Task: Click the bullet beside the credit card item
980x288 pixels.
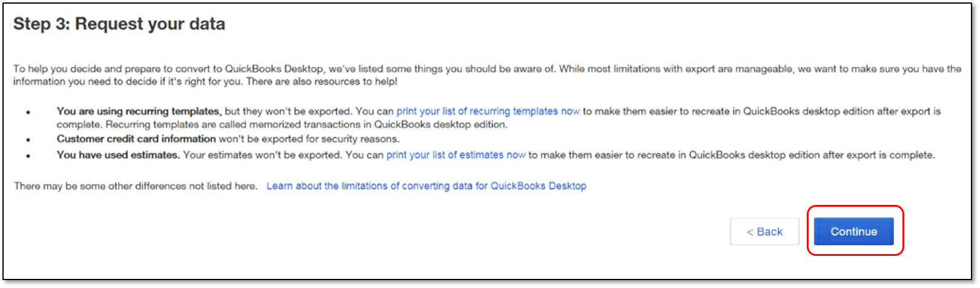Action: click(x=28, y=140)
